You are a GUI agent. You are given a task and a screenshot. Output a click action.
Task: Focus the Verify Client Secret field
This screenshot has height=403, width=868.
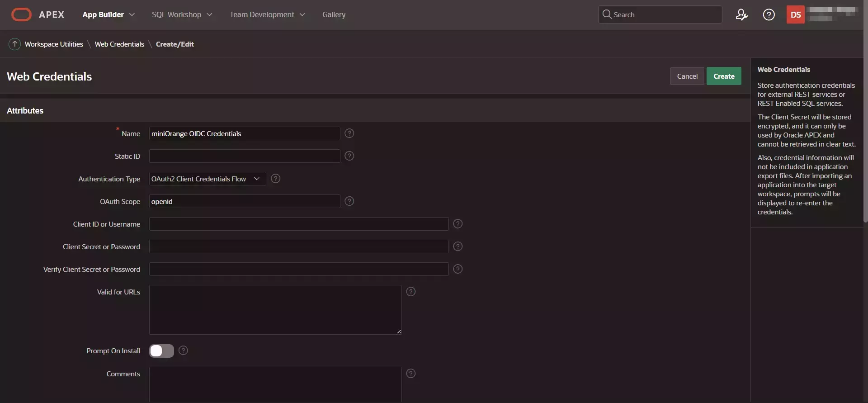pos(299,269)
